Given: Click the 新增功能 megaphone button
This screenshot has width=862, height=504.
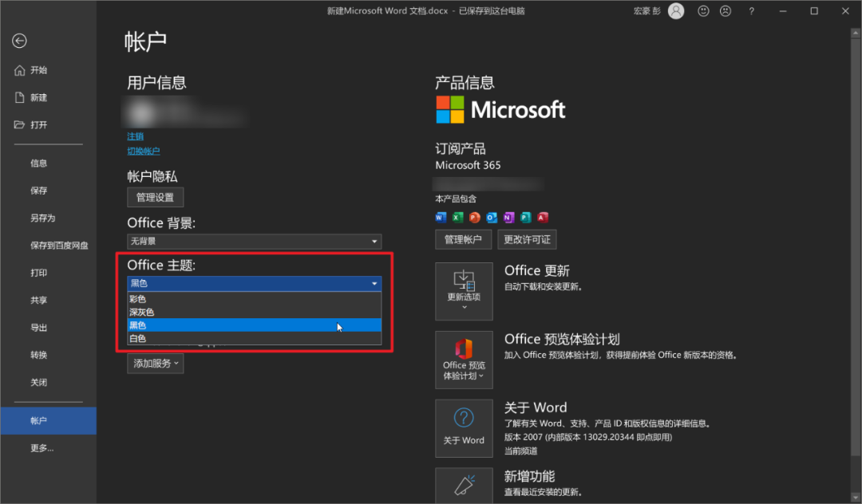Looking at the screenshot, I should [464, 486].
